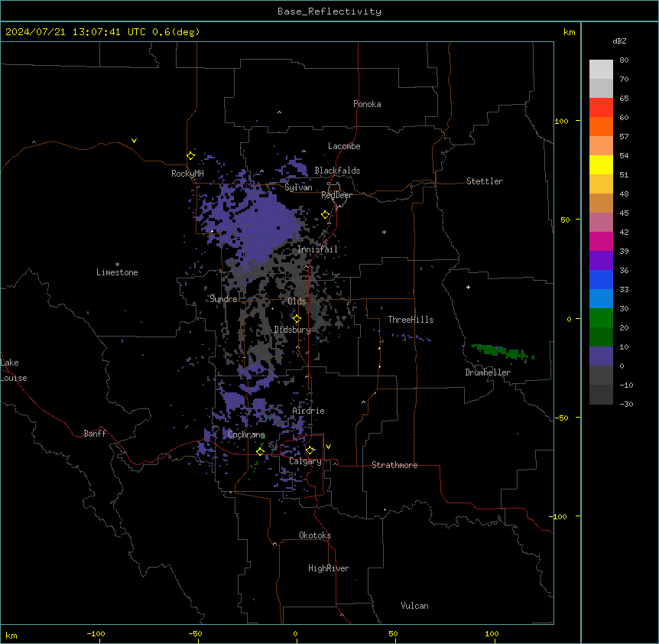Select the bright yellow 51-54 dBZ swatch
This screenshot has width=659, height=644.
tap(601, 164)
